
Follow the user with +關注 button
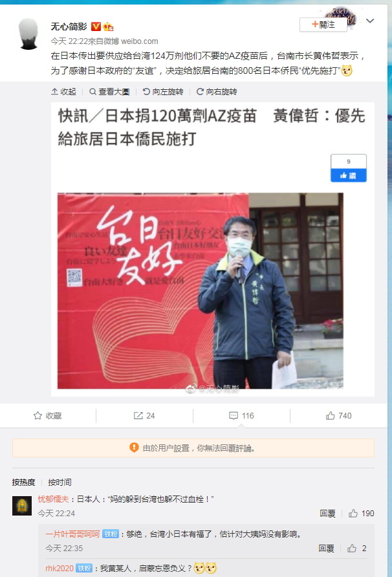tap(323, 25)
